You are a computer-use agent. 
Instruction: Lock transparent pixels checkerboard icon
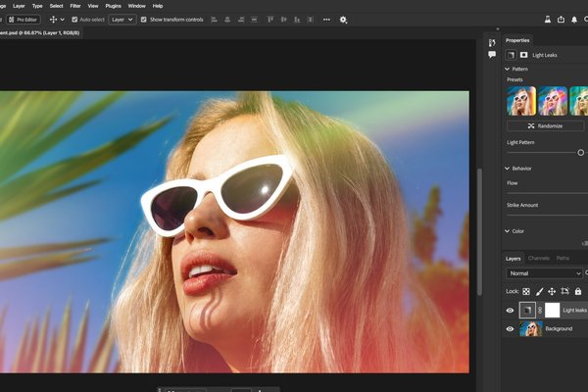(526, 291)
